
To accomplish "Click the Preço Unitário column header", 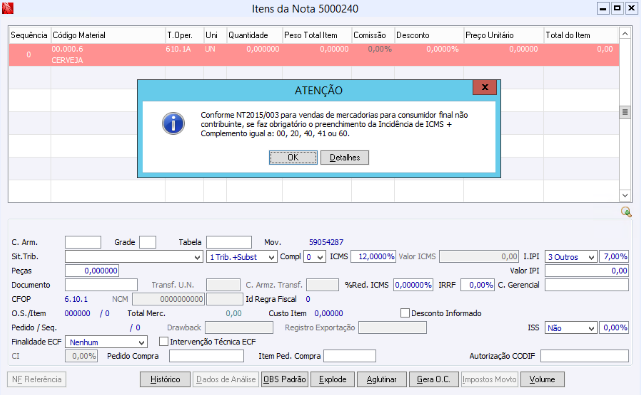I will 503,35.
